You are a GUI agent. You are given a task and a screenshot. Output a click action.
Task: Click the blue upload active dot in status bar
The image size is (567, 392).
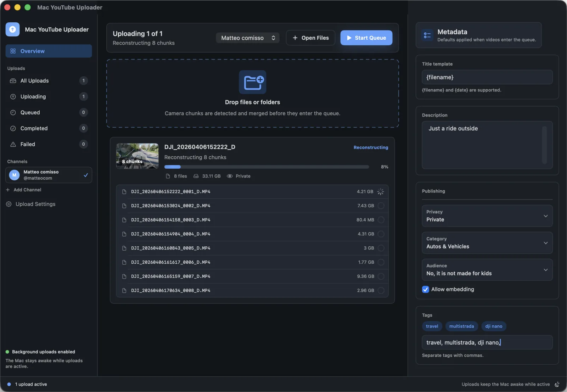(x=9, y=384)
